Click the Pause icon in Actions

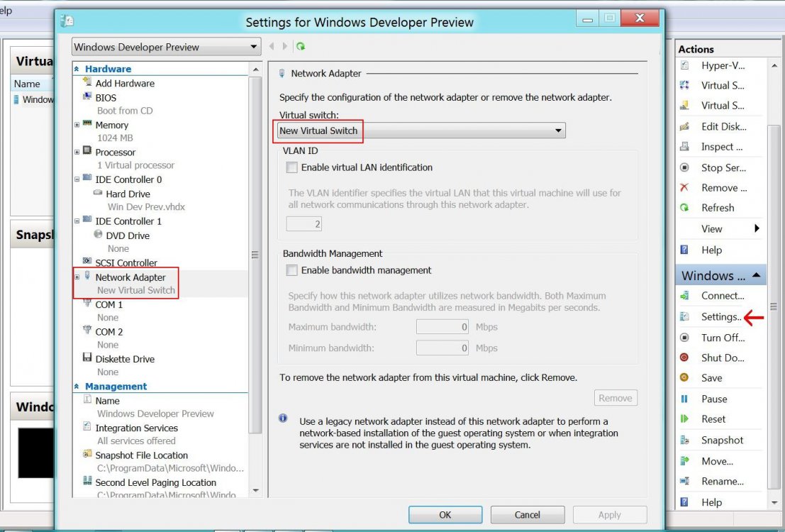click(x=684, y=399)
